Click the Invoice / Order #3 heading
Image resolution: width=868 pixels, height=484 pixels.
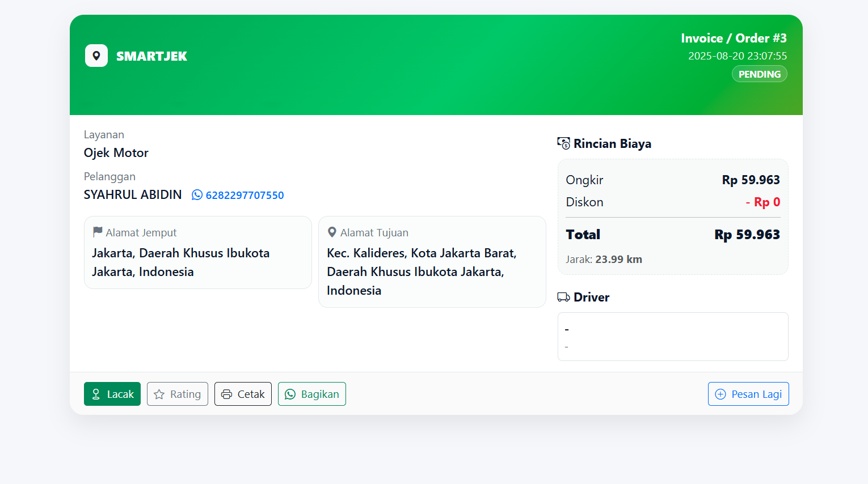[x=734, y=38]
